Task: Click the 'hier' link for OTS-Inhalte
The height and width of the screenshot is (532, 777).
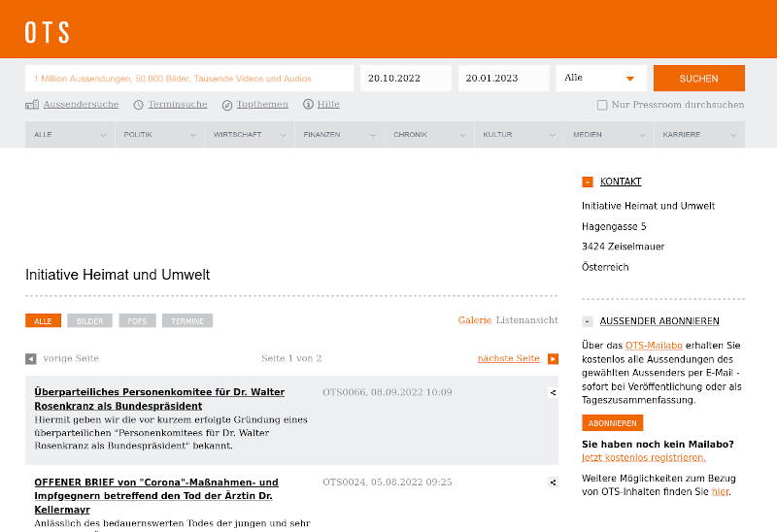Action: 720,492
